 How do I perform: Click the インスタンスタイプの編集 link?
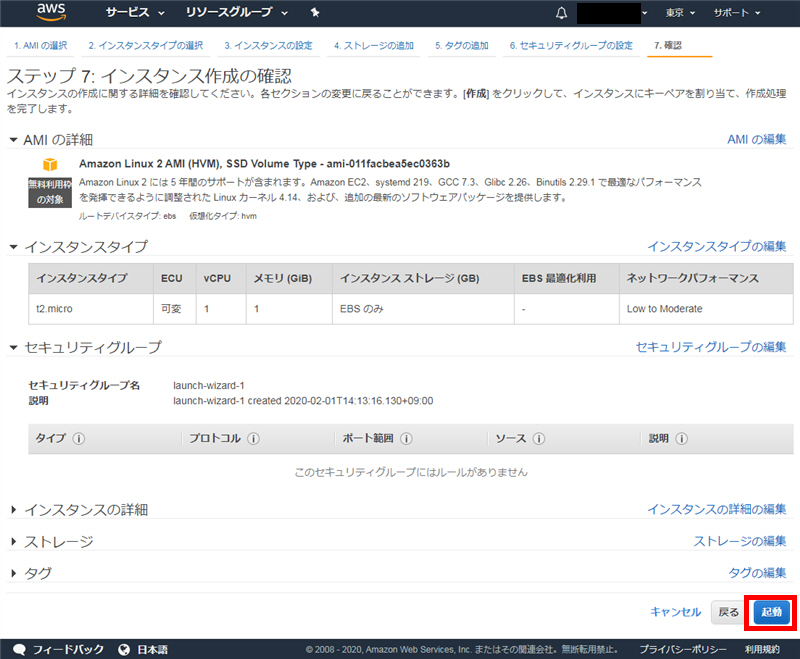click(x=717, y=246)
